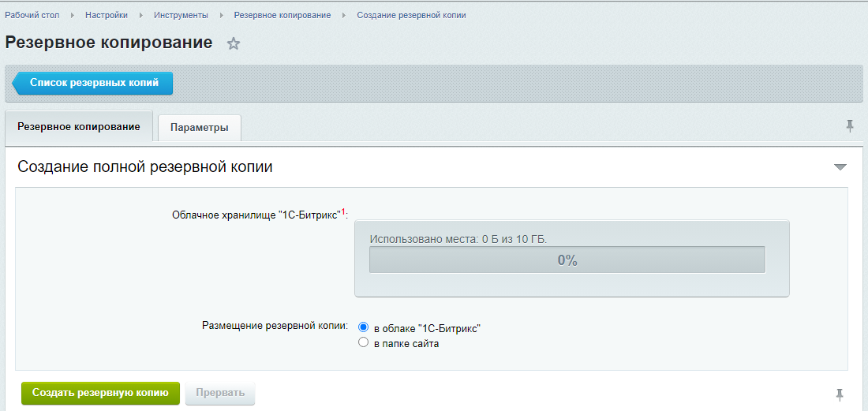Image resolution: width=868 pixels, height=411 pixels.
Task: Open the Рабочий стол breadcrumb link
Action: 33,16
